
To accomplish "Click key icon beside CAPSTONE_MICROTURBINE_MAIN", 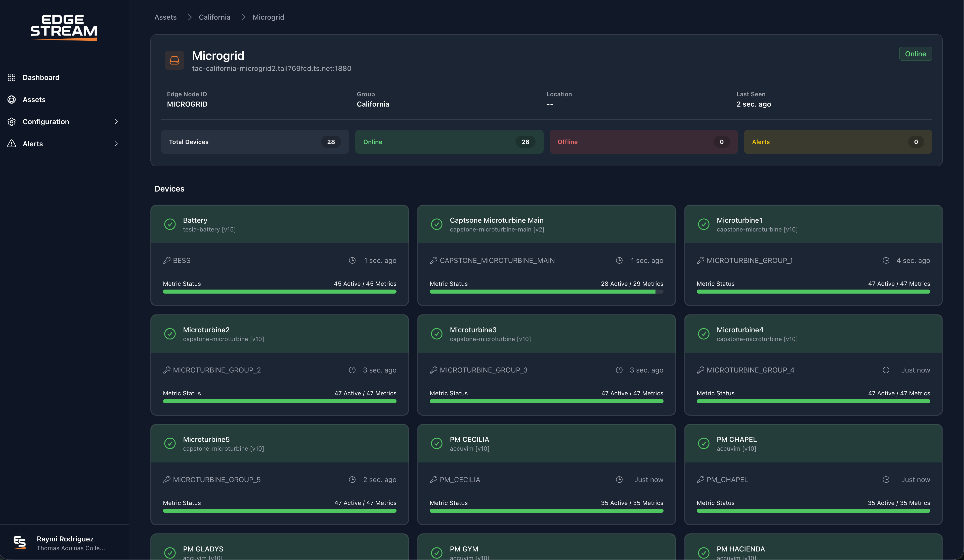I will click(433, 260).
